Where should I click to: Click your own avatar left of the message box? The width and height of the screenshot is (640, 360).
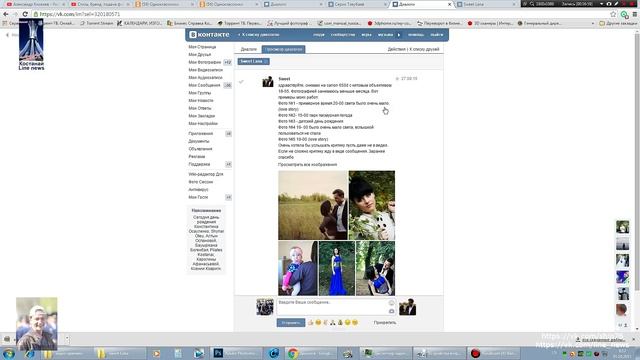point(264,307)
